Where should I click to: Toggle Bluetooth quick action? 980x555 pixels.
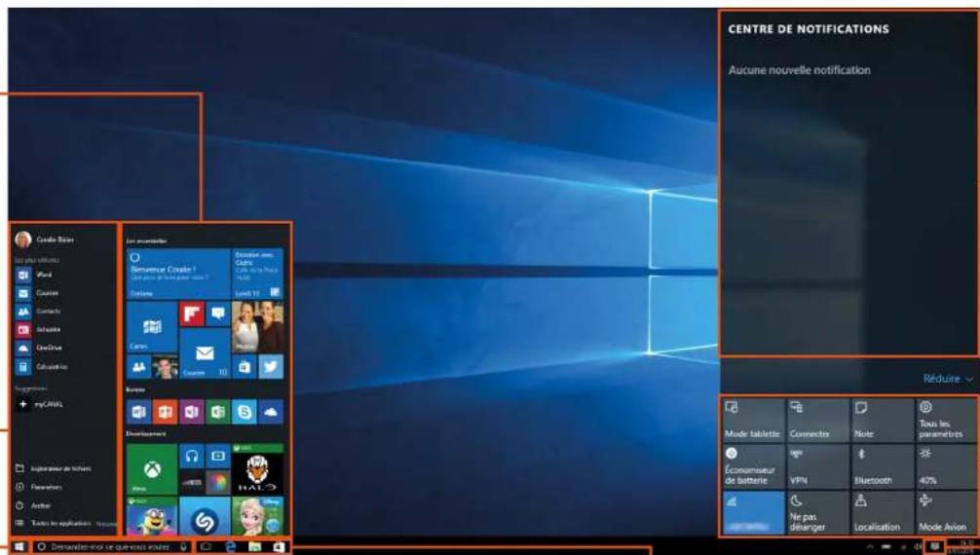click(882, 466)
